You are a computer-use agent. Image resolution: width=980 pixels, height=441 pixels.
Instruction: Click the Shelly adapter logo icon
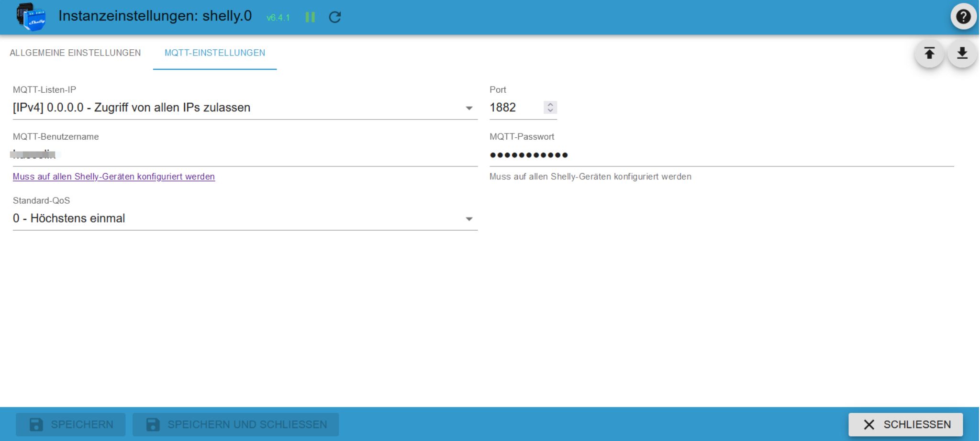(x=31, y=17)
